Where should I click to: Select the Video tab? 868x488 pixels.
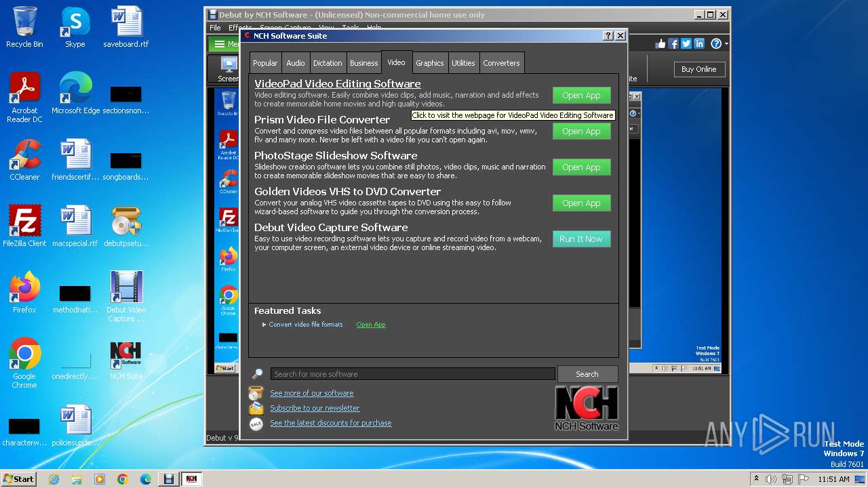(396, 62)
